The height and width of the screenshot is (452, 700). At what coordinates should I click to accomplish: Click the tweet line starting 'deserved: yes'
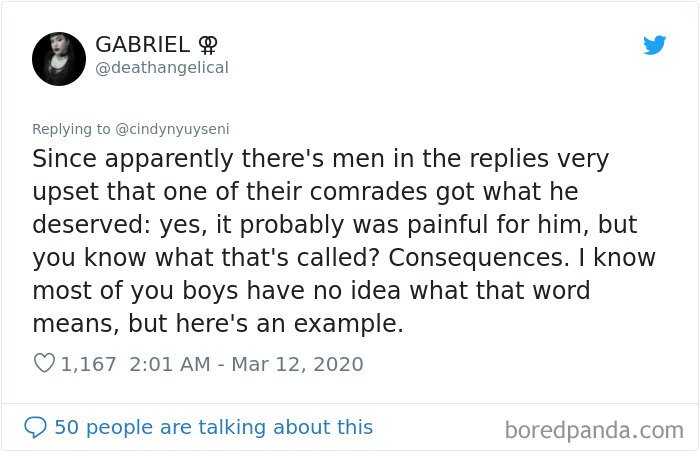click(335, 225)
